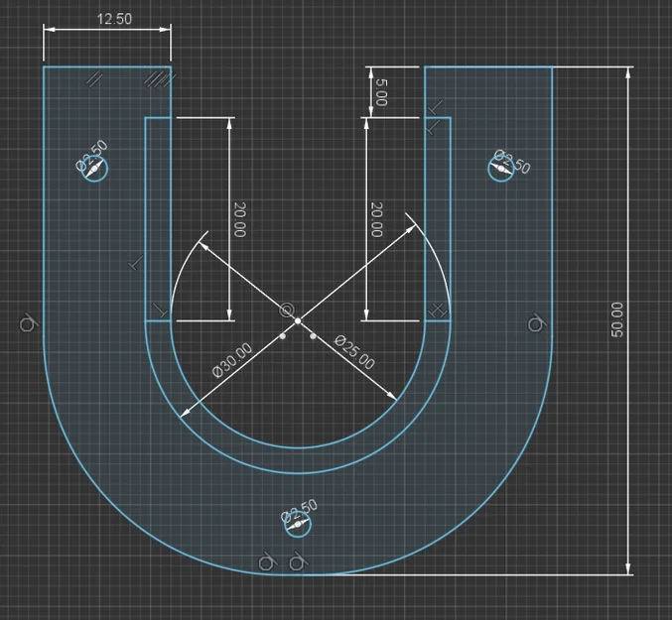Select the 12.50 width dimension text
672x620 pixels.
pyautogui.click(x=114, y=19)
